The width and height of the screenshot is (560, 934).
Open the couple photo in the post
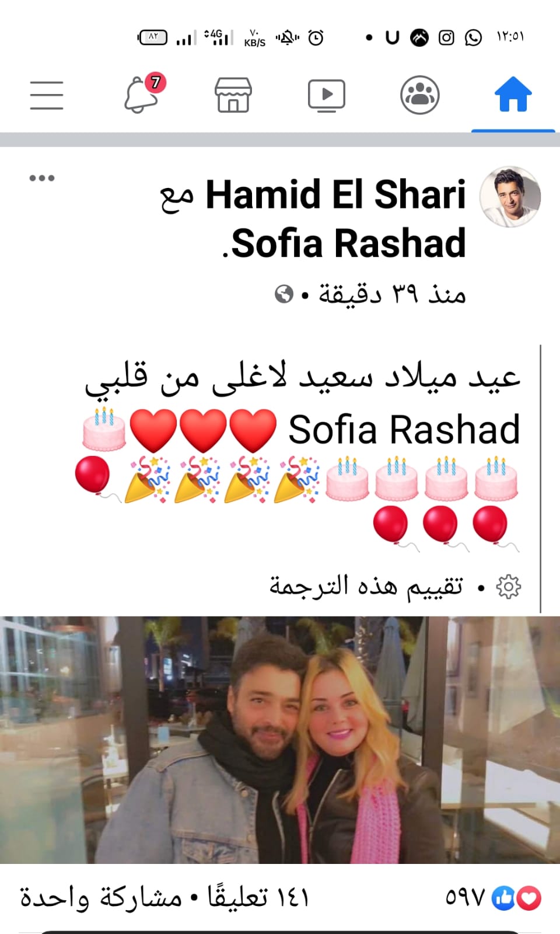pyautogui.click(x=280, y=740)
